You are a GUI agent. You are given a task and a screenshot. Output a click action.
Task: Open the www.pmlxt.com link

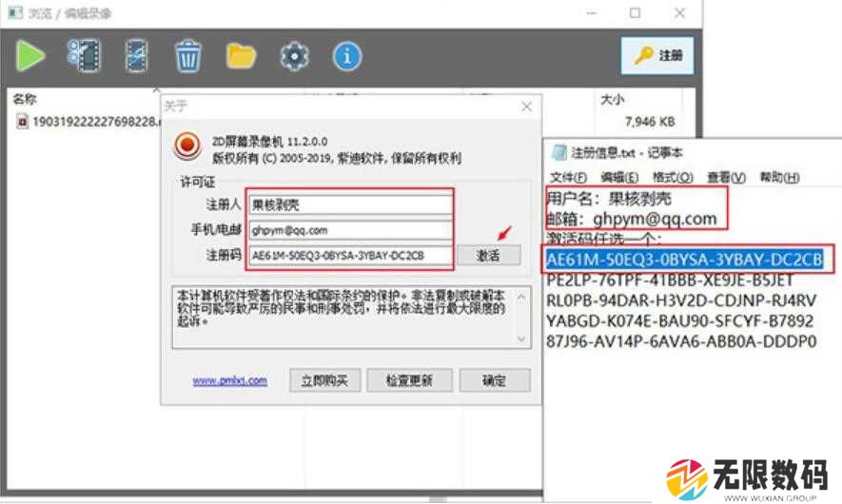tap(230, 380)
